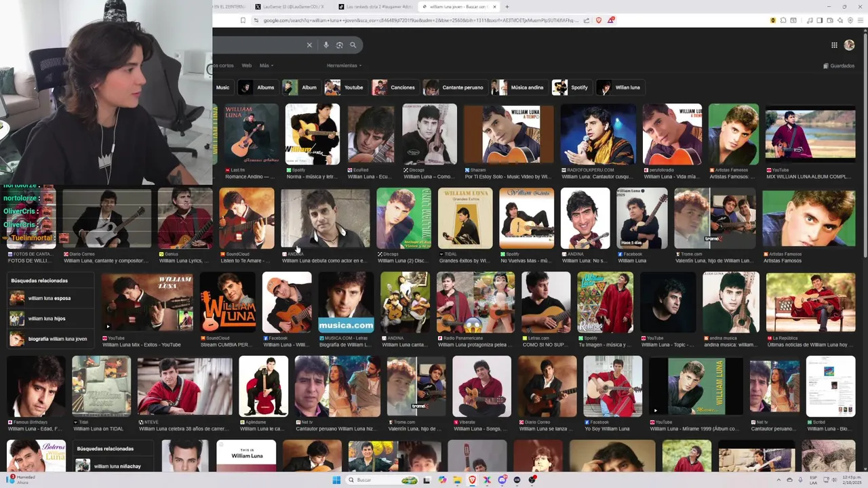Open the weather Humedad widget
The width and height of the screenshot is (868, 488).
coord(22,479)
